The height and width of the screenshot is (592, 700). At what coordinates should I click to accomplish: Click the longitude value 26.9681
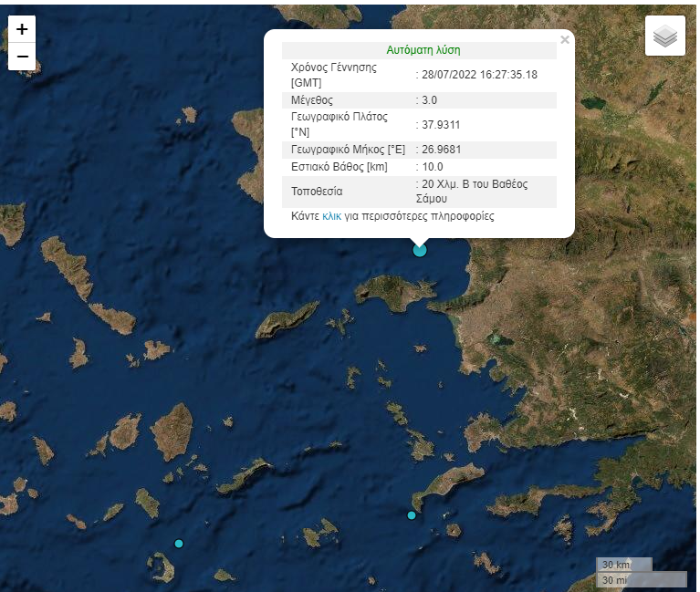(x=442, y=150)
